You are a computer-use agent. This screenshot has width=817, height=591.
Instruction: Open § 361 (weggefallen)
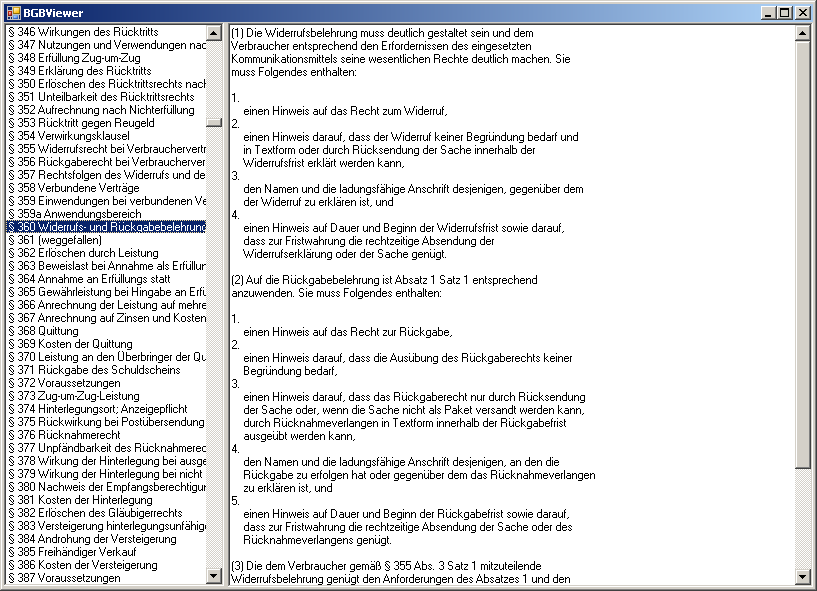106,240
